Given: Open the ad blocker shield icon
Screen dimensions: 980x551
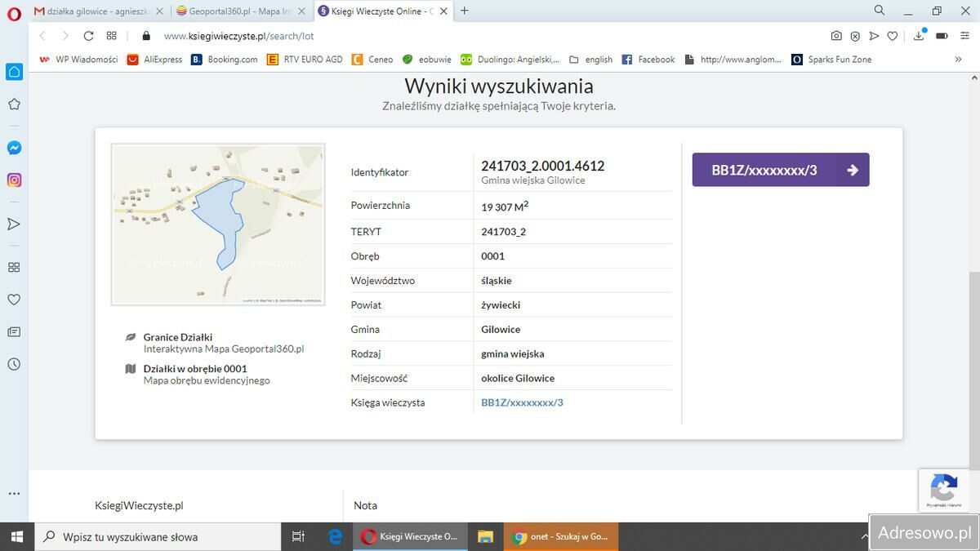Looking at the screenshot, I should tap(854, 36).
